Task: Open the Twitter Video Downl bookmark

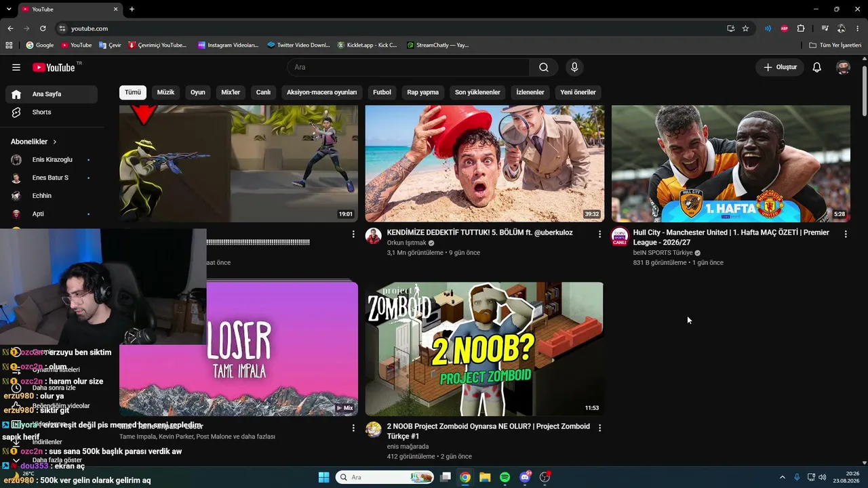Action: [x=298, y=45]
